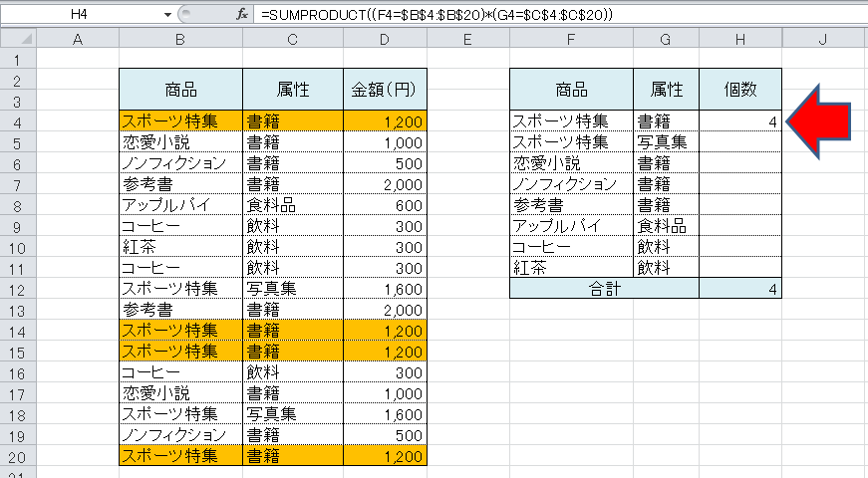Click right table header 商品

pos(571,89)
